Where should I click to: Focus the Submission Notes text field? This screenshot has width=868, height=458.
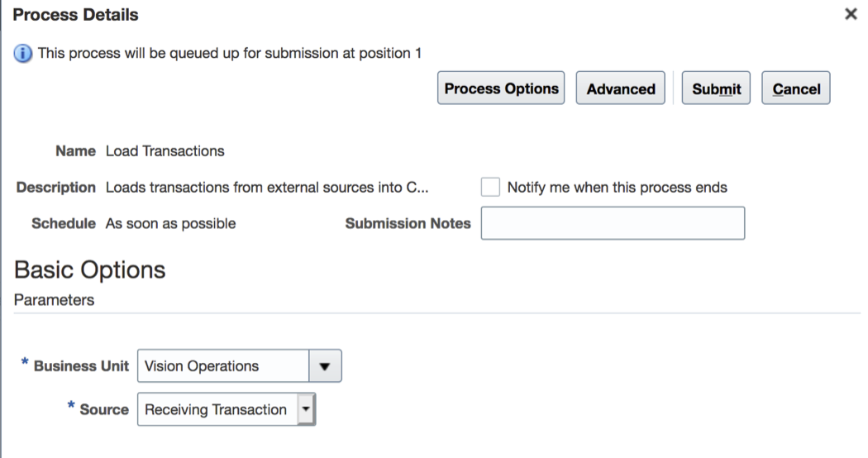(613, 223)
